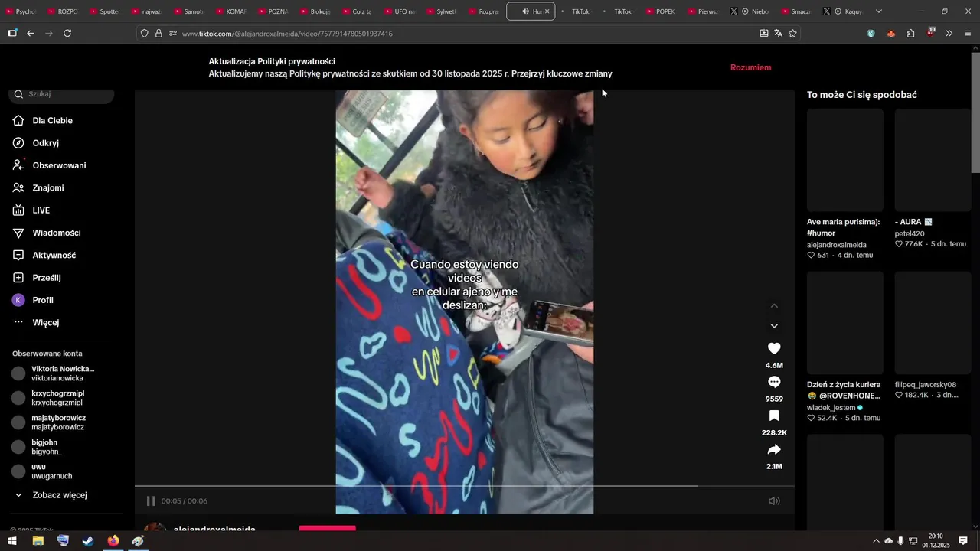The image size is (980, 551).
Task: Like the video with the heart icon
Action: tap(774, 348)
